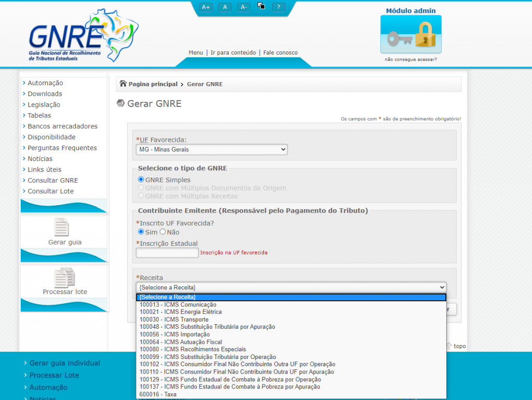Toggle the high contrast icon

coord(261,6)
